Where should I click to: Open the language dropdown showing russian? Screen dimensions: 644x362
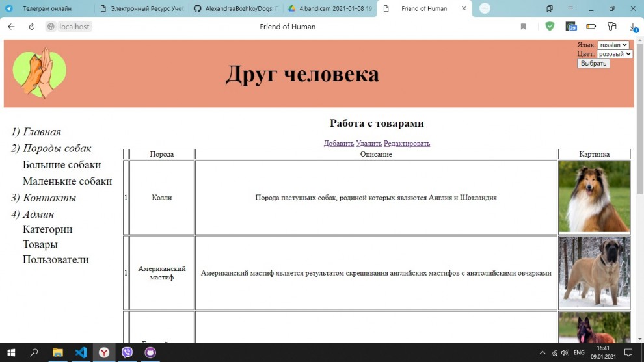pos(613,45)
